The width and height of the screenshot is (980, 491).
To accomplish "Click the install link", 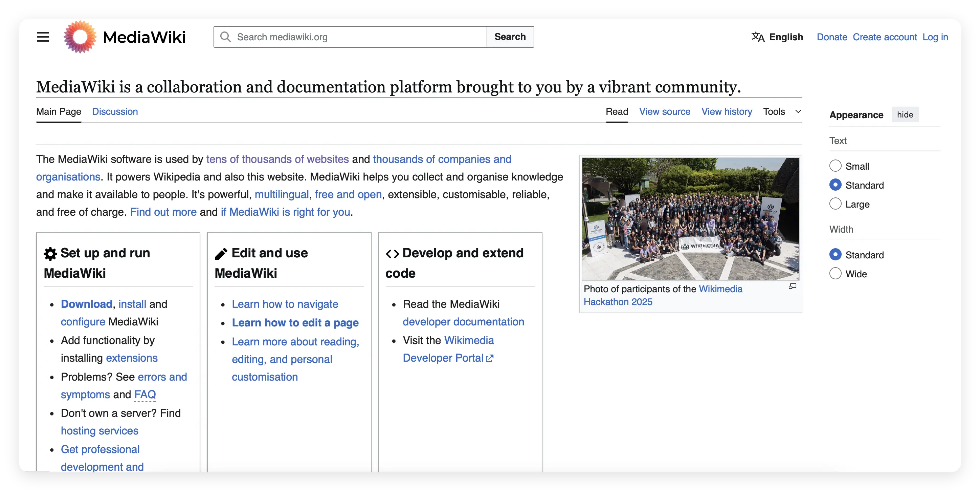I will pyautogui.click(x=132, y=304).
